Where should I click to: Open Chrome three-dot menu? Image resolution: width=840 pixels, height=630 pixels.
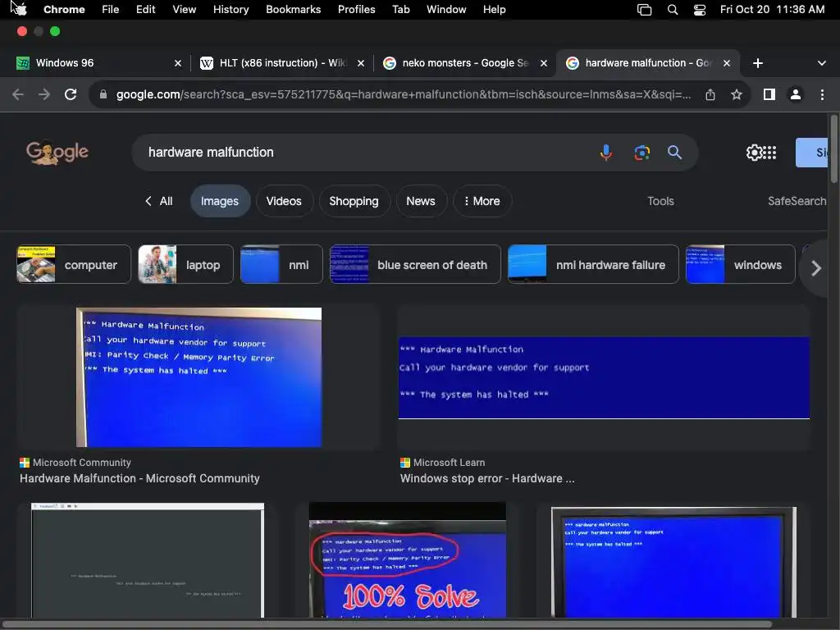tap(822, 95)
